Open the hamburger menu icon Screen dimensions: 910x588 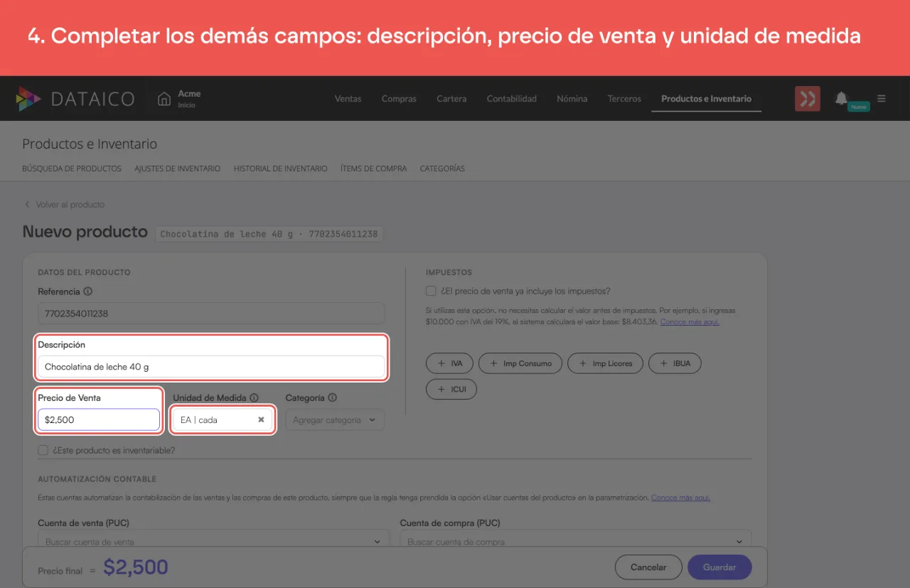(882, 99)
